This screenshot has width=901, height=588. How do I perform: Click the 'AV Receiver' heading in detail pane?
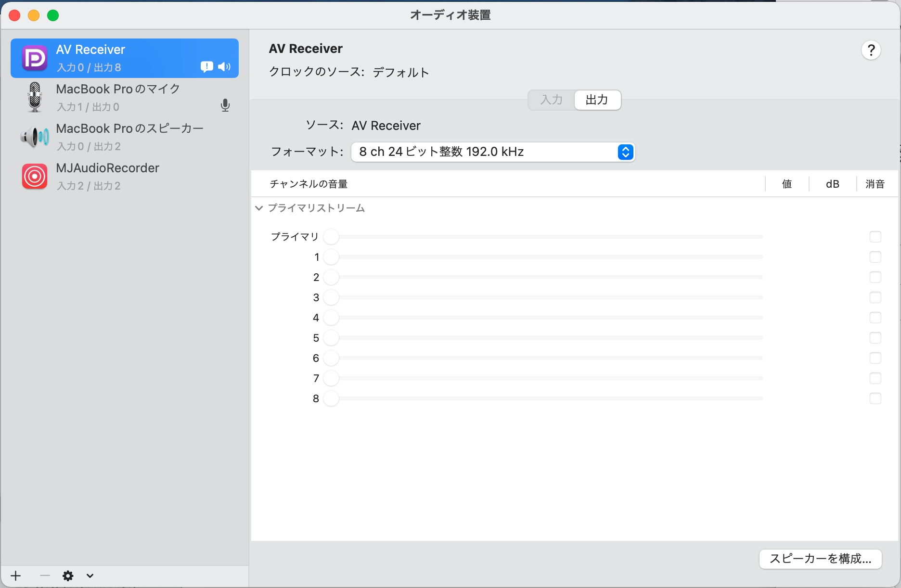pos(306,49)
